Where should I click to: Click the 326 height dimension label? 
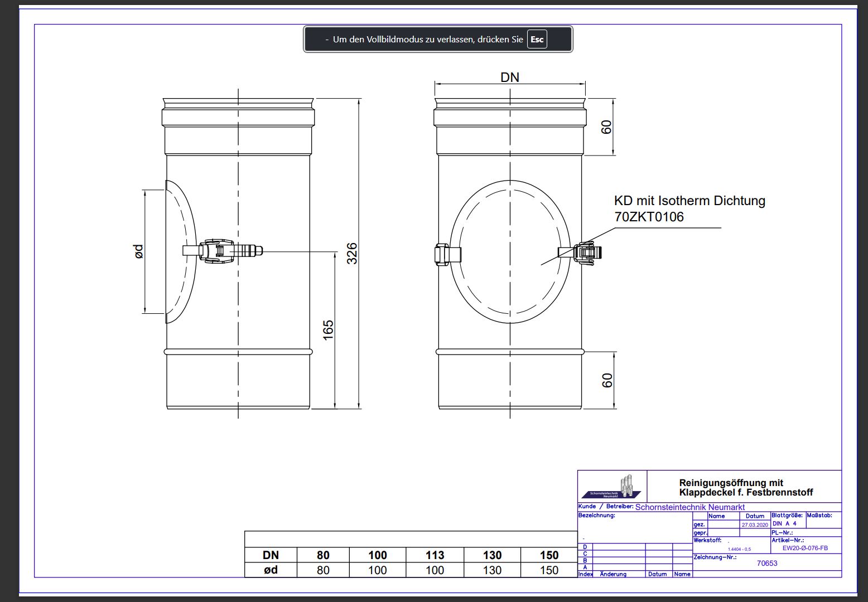click(x=352, y=254)
